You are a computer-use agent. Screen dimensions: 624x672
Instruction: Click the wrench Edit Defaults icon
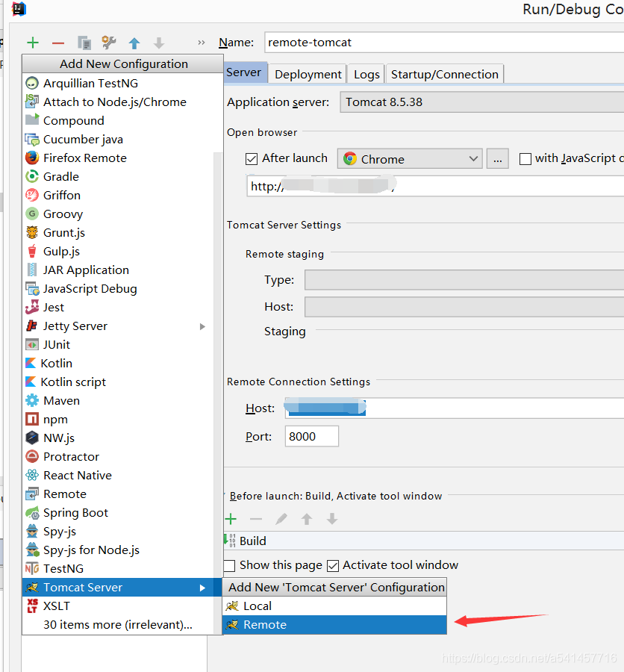coord(109,43)
